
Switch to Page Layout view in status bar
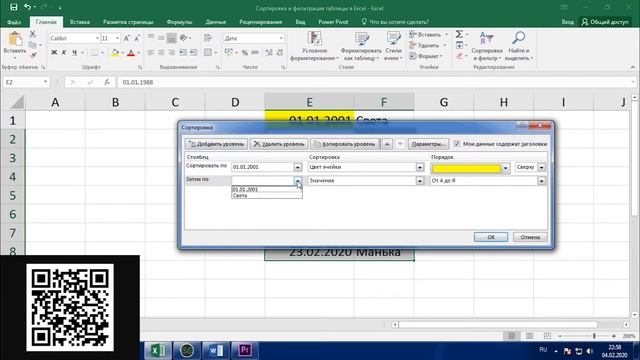point(529,336)
